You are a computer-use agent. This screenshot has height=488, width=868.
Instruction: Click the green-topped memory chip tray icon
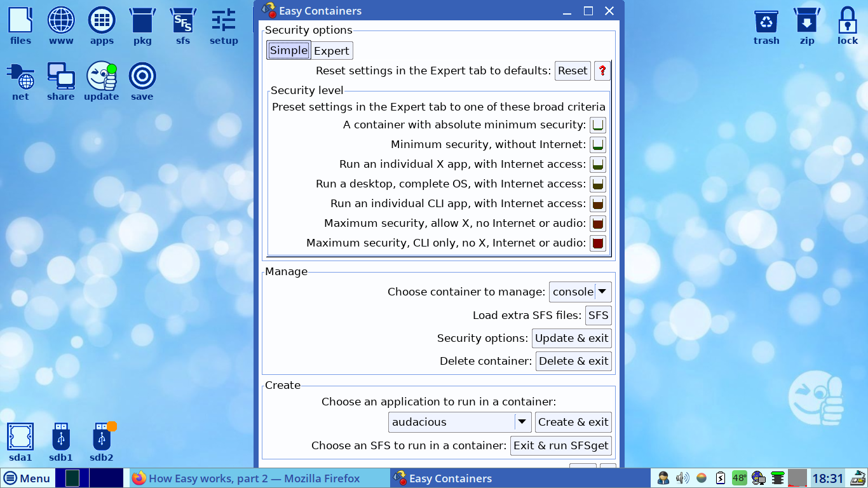(777, 478)
